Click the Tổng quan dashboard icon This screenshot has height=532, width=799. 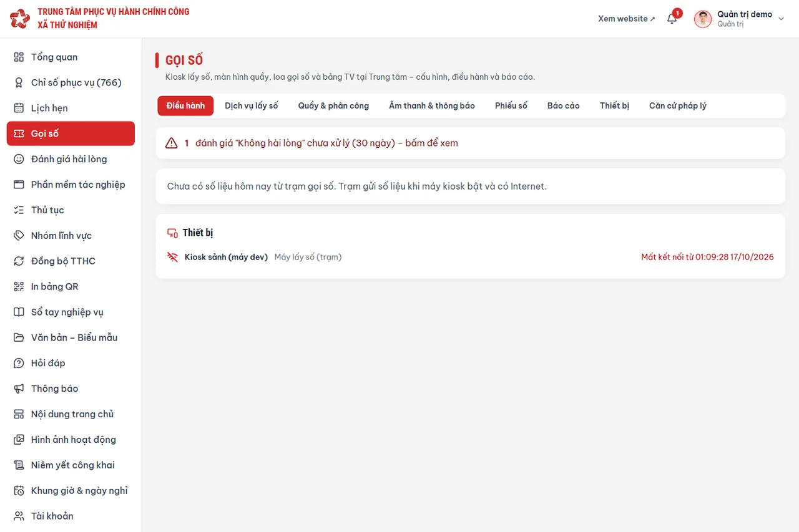point(19,57)
